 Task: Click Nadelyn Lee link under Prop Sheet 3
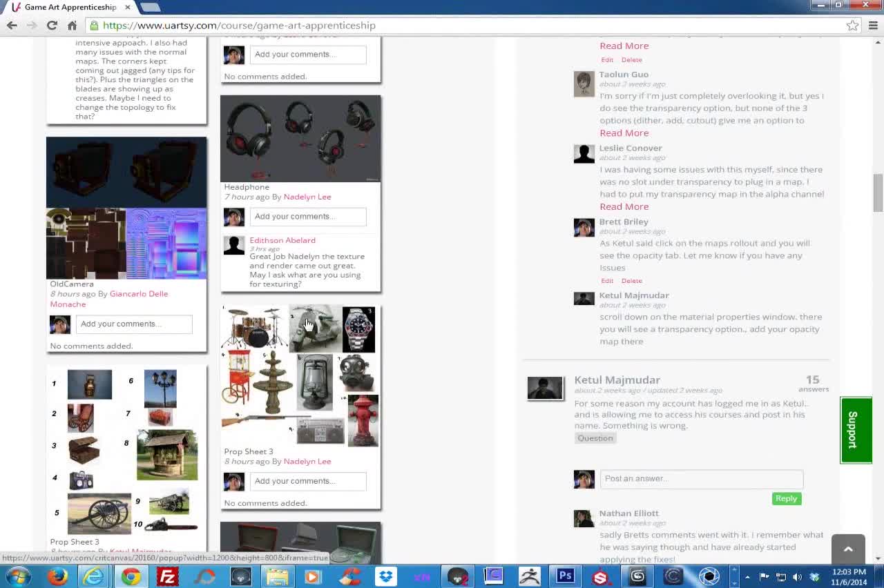(307, 461)
